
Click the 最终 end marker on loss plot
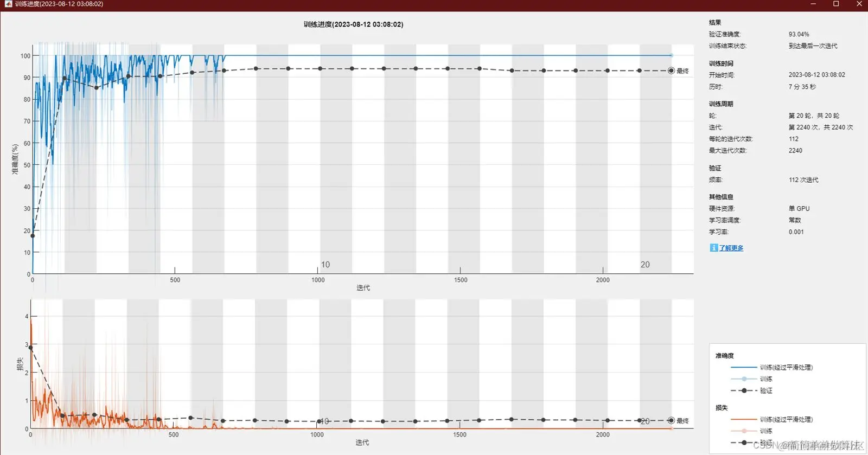(x=672, y=420)
